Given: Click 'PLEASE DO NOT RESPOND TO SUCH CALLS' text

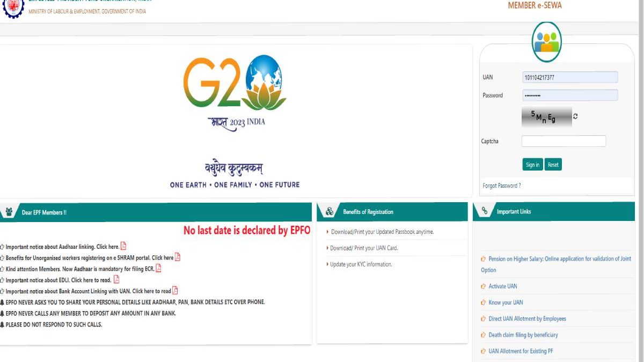Looking at the screenshot, I should pos(54,324).
